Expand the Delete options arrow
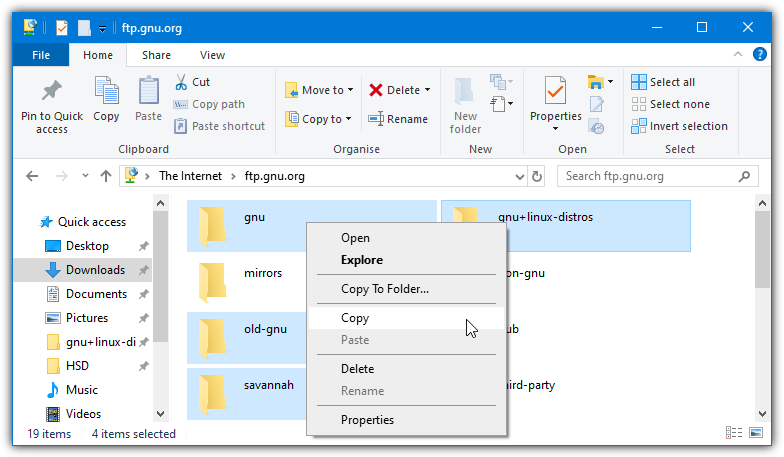The width and height of the screenshot is (784, 457). pos(428,90)
